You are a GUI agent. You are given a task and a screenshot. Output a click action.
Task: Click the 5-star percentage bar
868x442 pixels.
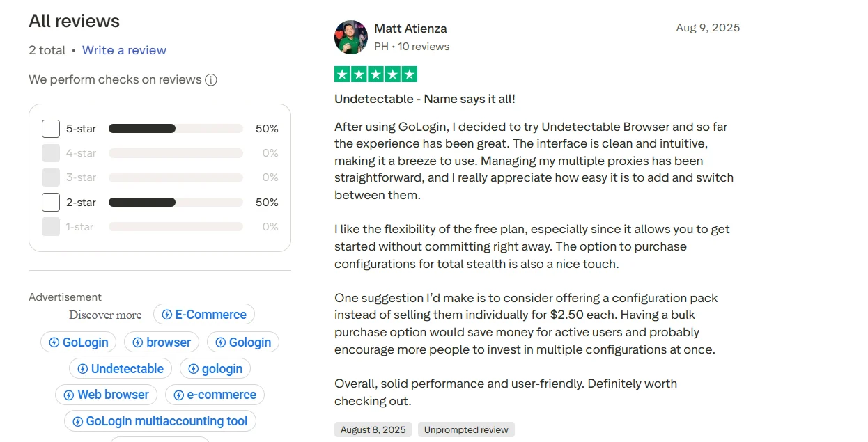[176, 129]
